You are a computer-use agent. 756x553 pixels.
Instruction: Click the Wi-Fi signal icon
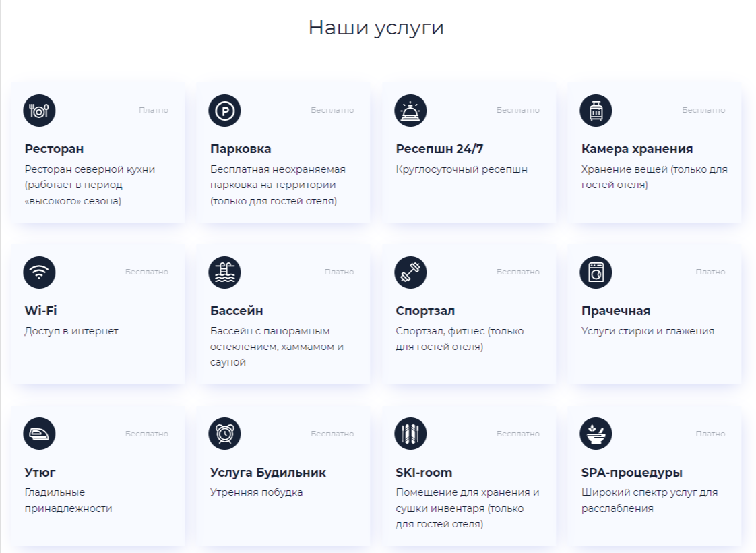(39, 272)
